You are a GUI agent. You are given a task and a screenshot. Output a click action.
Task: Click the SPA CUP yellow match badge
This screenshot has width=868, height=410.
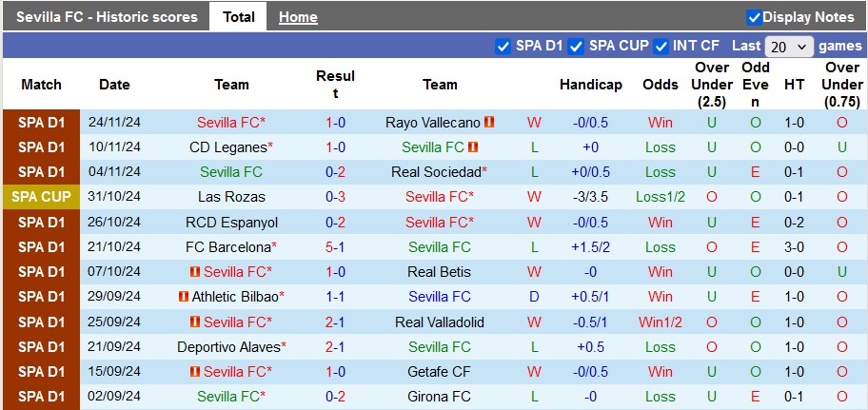tap(41, 197)
